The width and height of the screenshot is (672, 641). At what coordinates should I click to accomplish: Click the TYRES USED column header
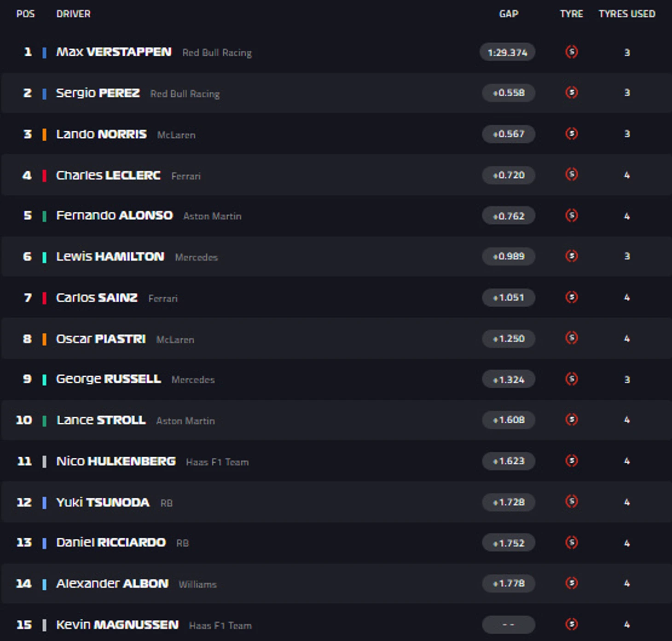click(627, 14)
